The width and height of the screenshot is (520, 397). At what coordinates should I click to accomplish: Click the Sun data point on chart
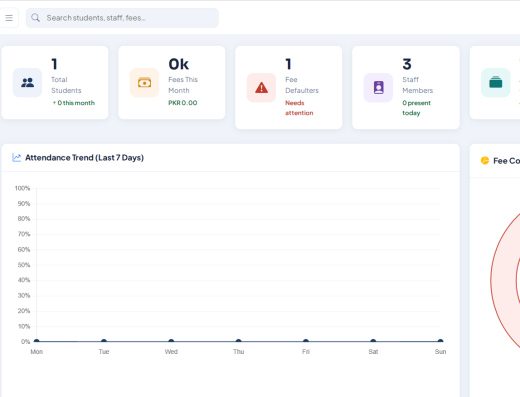441,341
